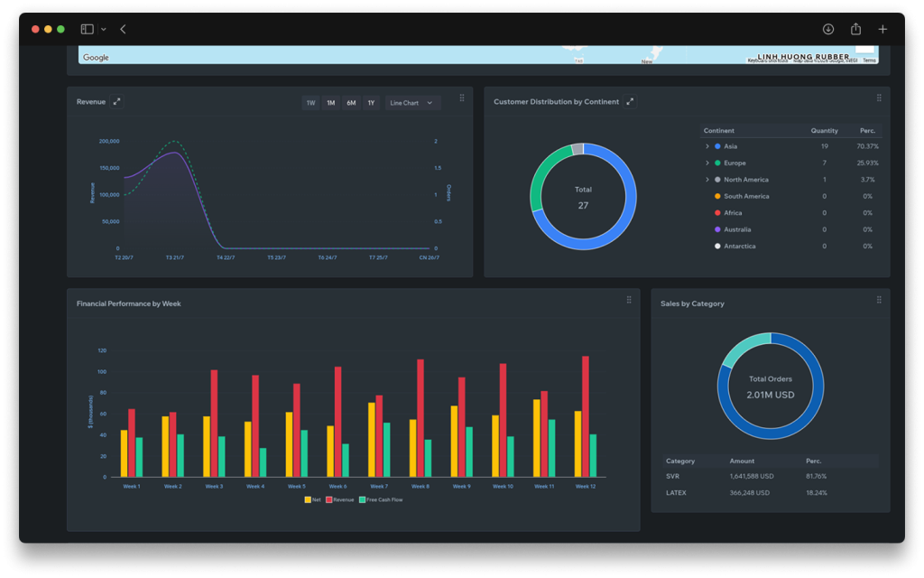Viewport: 924px width, 578px height.
Task: Expand the Asia continent row
Action: click(x=707, y=146)
